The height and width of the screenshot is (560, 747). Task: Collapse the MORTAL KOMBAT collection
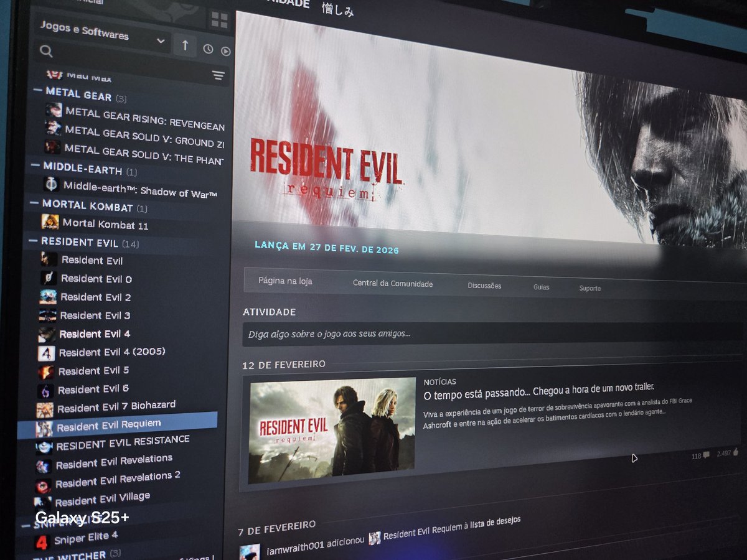[x=34, y=203]
